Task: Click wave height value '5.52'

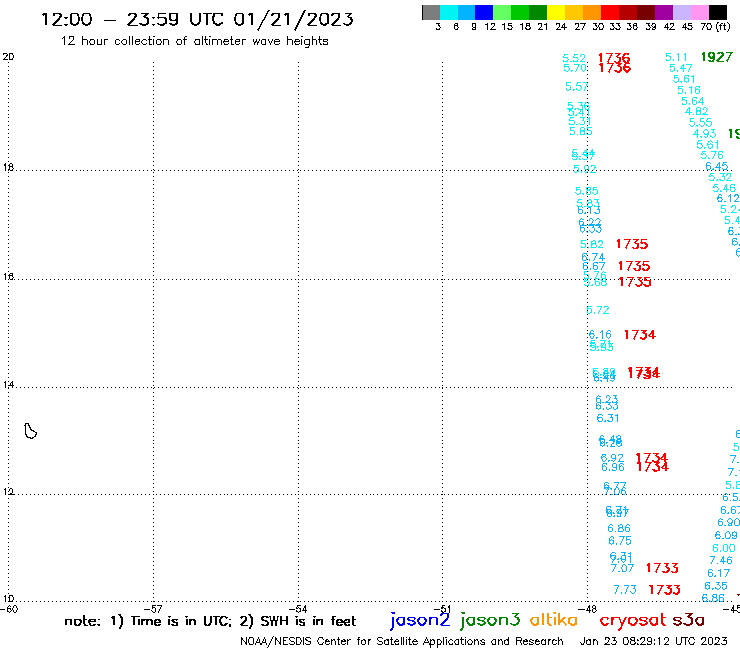Action: (574, 58)
